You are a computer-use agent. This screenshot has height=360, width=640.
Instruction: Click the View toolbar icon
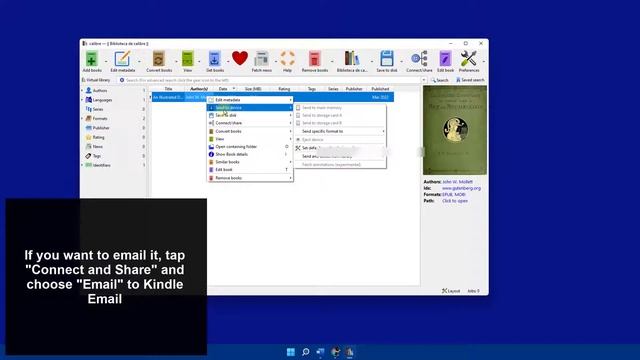tap(187, 59)
